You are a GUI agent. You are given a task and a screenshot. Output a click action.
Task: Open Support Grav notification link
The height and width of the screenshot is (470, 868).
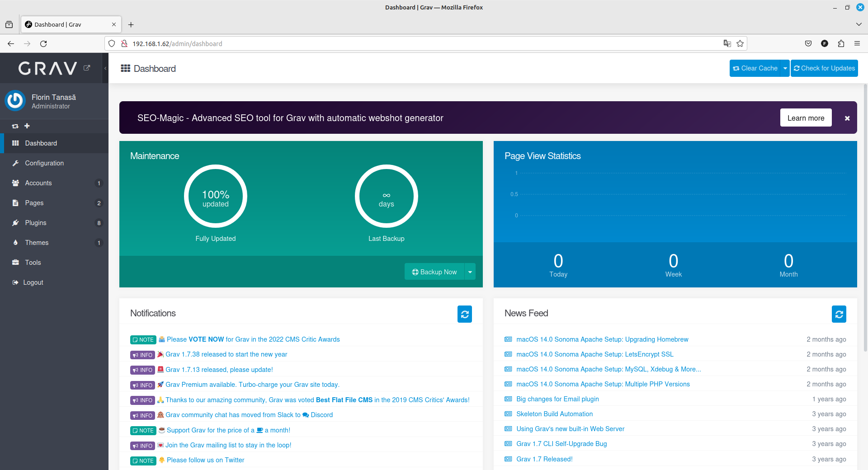pyautogui.click(x=228, y=430)
